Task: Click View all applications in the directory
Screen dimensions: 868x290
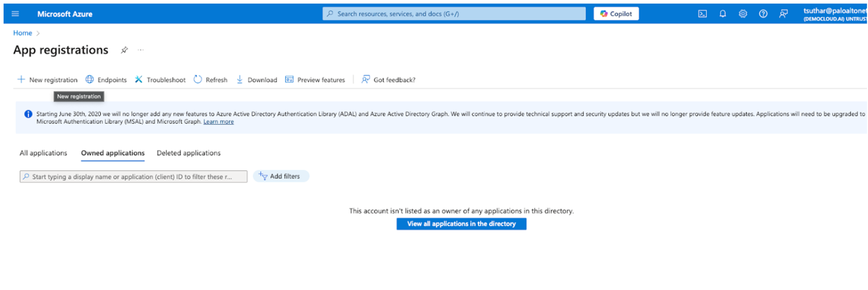Action: click(x=461, y=224)
